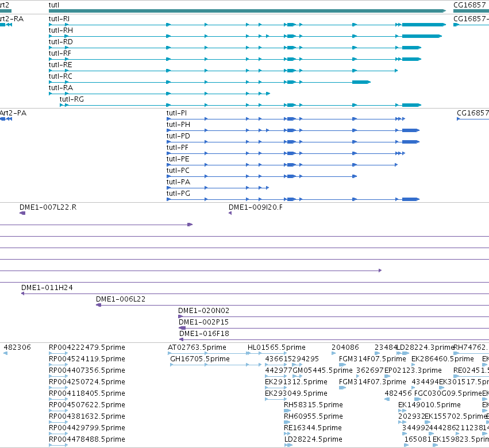Select the EK286460.5prime EST label
This screenshot has height=448, width=489.
pyautogui.click(x=442, y=359)
